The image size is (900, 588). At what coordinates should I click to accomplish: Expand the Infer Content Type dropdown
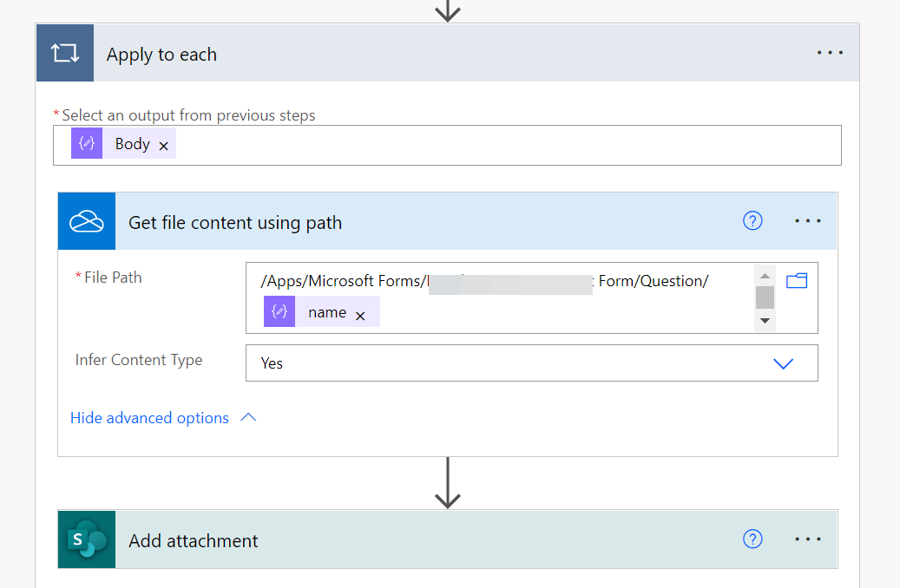tap(783, 363)
